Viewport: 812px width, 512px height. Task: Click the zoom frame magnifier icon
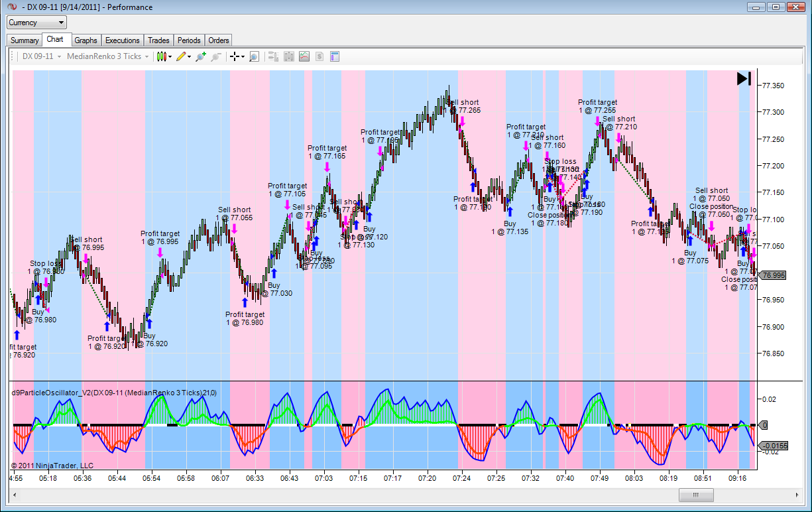pos(254,56)
